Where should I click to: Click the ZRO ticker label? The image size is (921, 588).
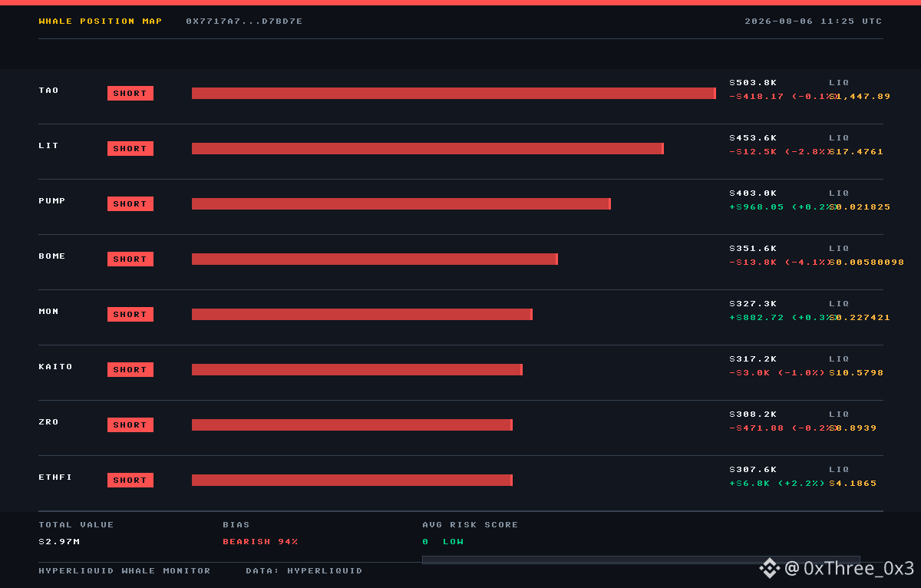[49, 422]
